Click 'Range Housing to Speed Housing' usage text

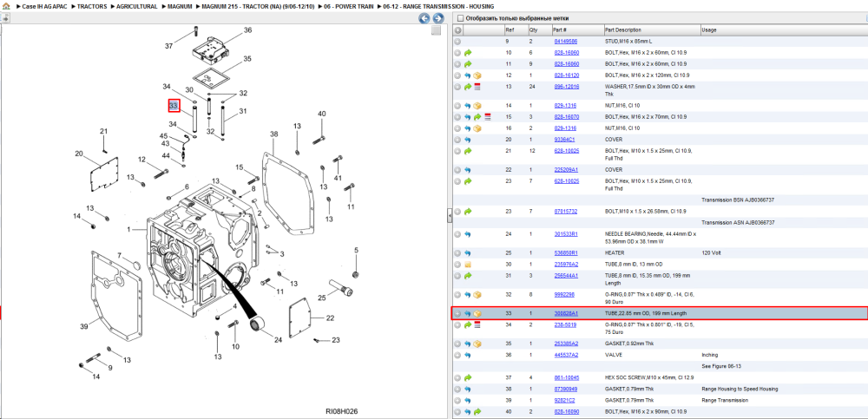(740, 390)
